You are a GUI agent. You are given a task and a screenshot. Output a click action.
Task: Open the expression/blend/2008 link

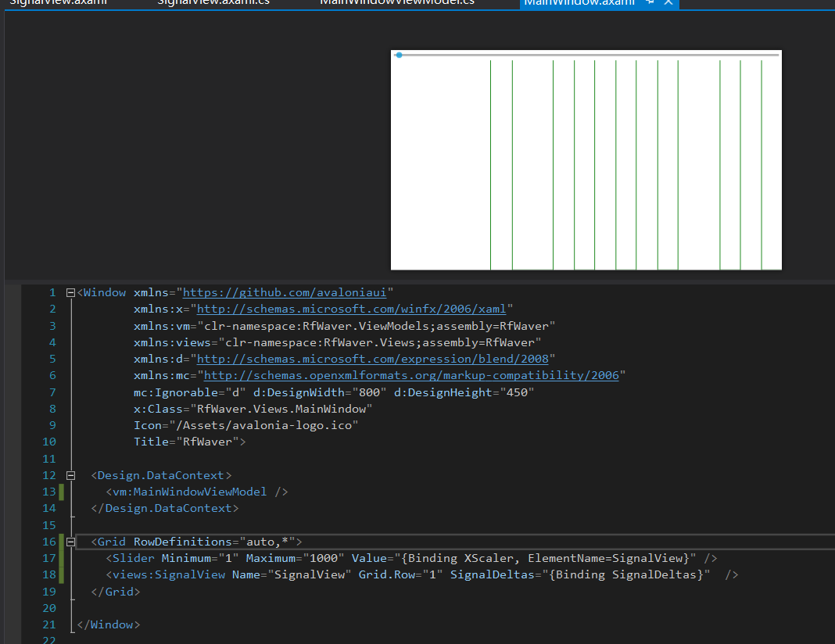[373, 360]
